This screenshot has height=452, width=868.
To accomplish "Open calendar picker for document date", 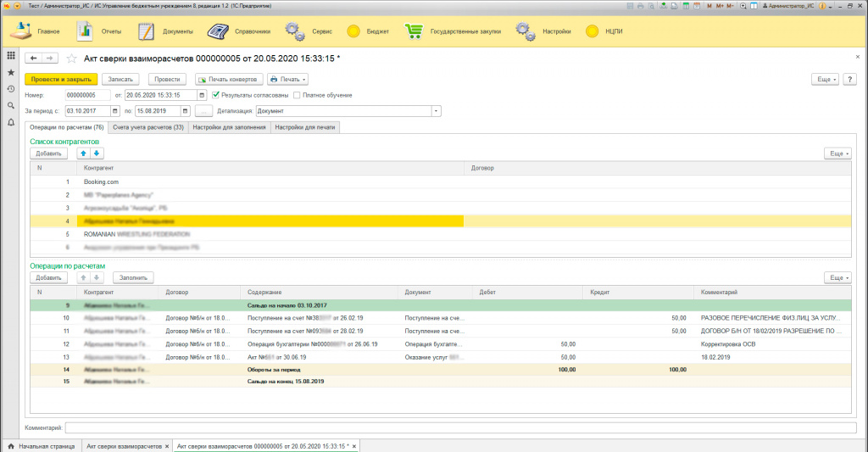I will 201,95.
